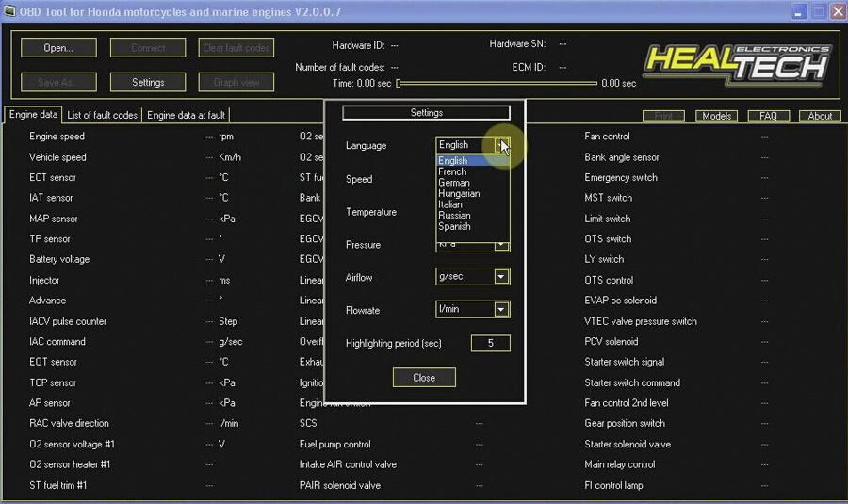This screenshot has width=848, height=504.
Task: Expand the Flowrate unit dropdown
Action: pos(501,309)
